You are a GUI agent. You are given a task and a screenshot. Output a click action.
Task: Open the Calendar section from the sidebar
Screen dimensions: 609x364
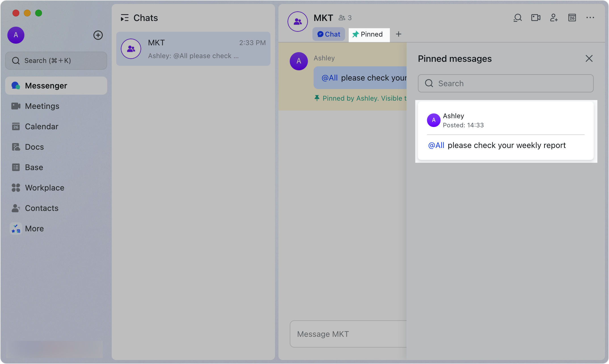pos(42,126)
